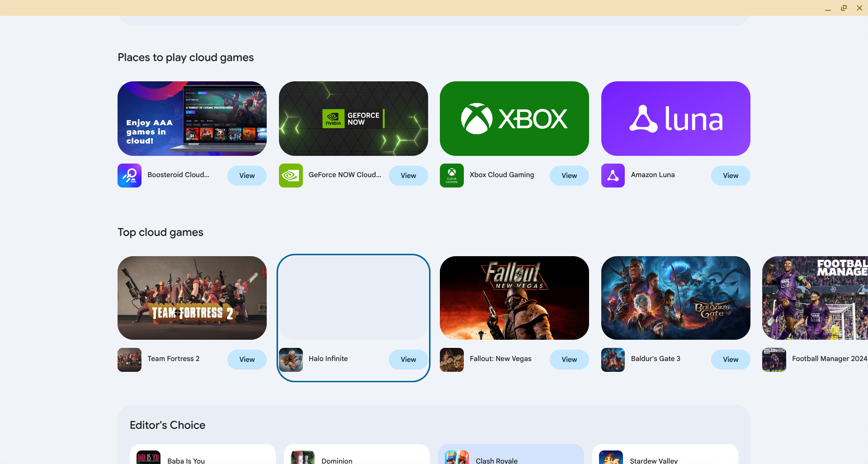The height and width of the screenshot is (464, 868).
Task: Click the Fallout: New Vegas small icon
Action: pyautogui.click(x=452, y=360)
